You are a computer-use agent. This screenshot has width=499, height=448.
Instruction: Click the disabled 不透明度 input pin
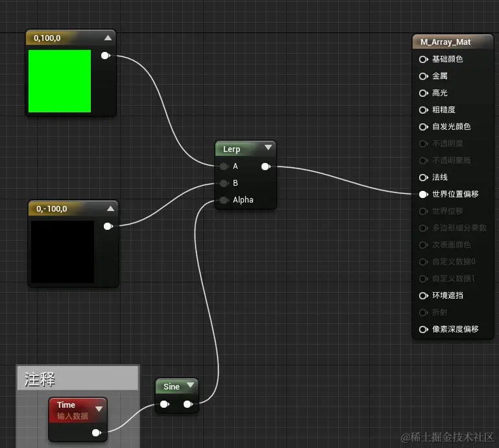coord(424,143)
